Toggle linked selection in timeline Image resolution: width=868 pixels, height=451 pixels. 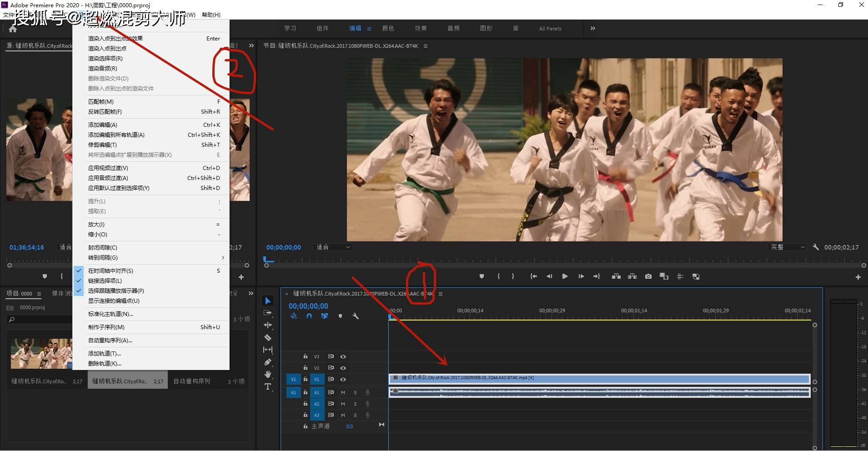pyautogui.click(x=325, y=316)
